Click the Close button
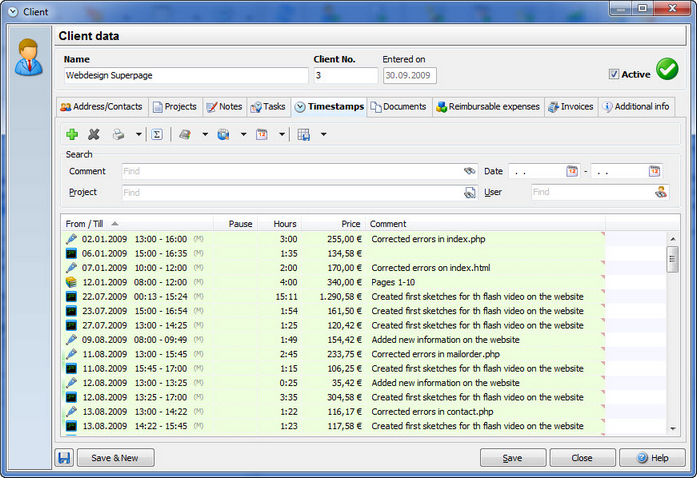Image resolution: width=697 pixels, height=478 pixels. 582,458
